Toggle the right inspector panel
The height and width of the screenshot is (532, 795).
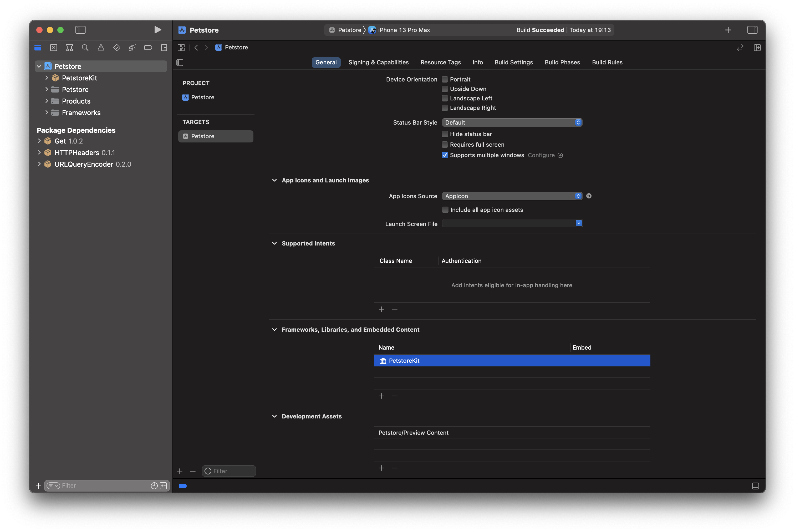pos(752,30)
